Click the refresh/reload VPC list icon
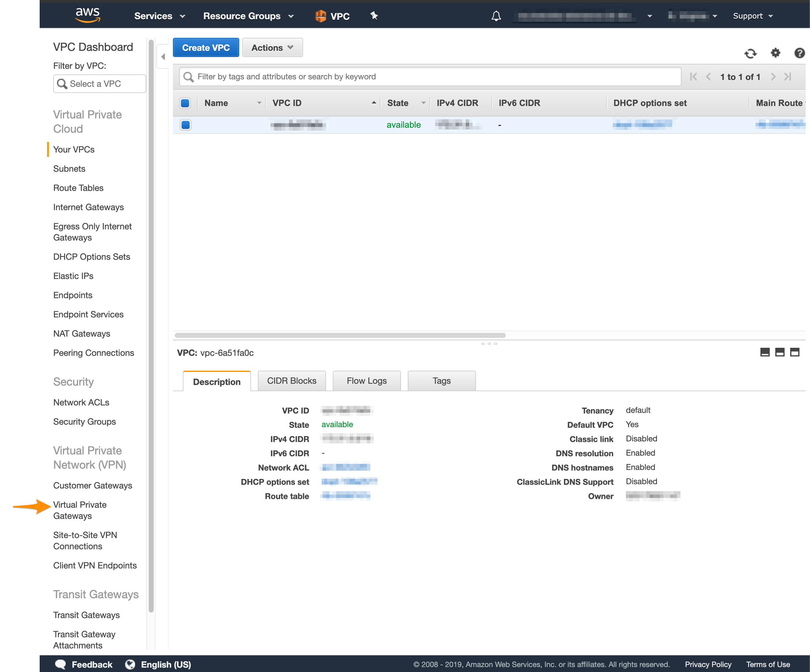The image size is (810, 672). 751,53
